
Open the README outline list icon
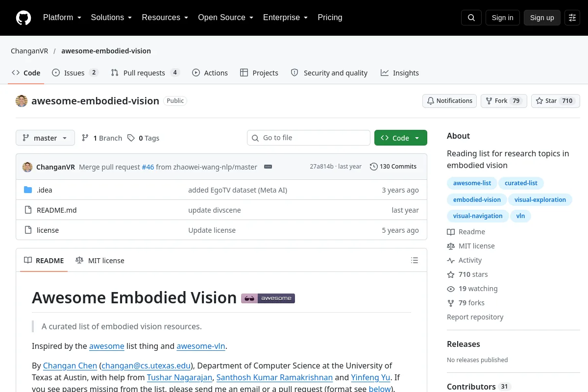coord(415,261)
